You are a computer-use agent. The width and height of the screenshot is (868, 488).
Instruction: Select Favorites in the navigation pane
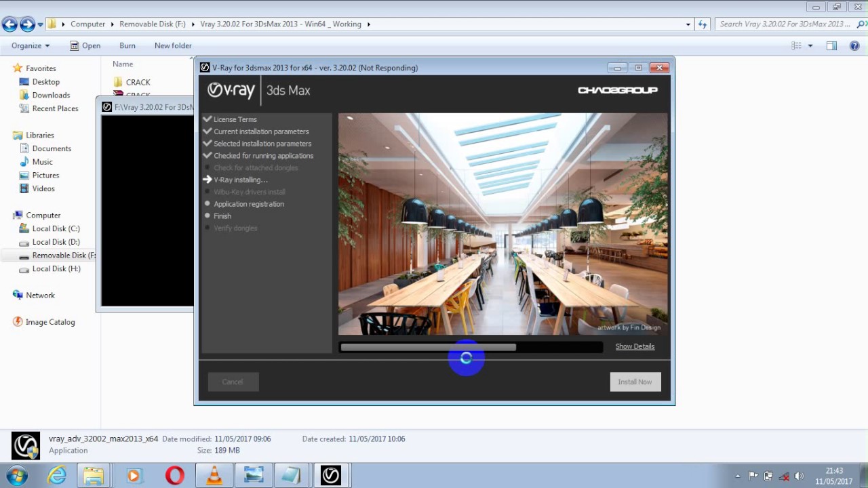click(x=41, y=68)
